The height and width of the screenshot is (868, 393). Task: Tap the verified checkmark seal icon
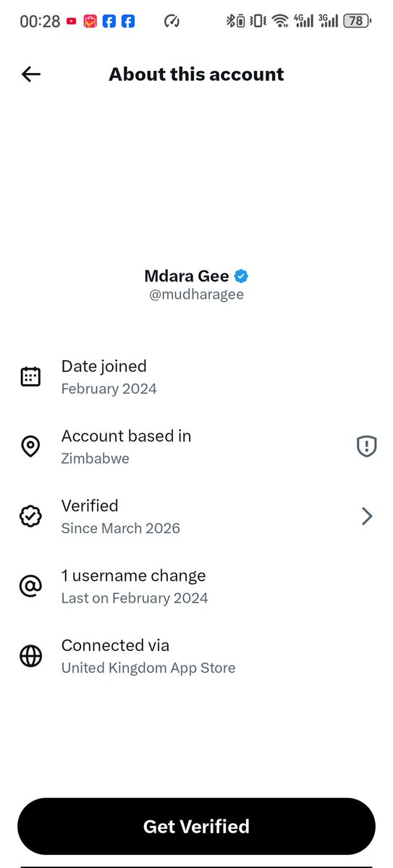point(30,516)
